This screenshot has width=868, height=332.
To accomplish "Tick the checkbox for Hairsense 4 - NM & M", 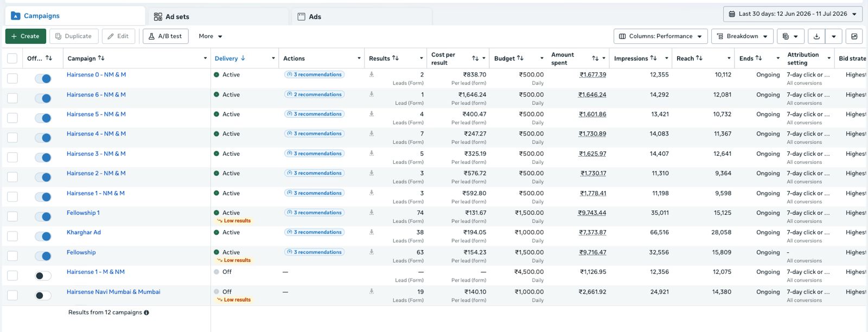I will [12, 138].
